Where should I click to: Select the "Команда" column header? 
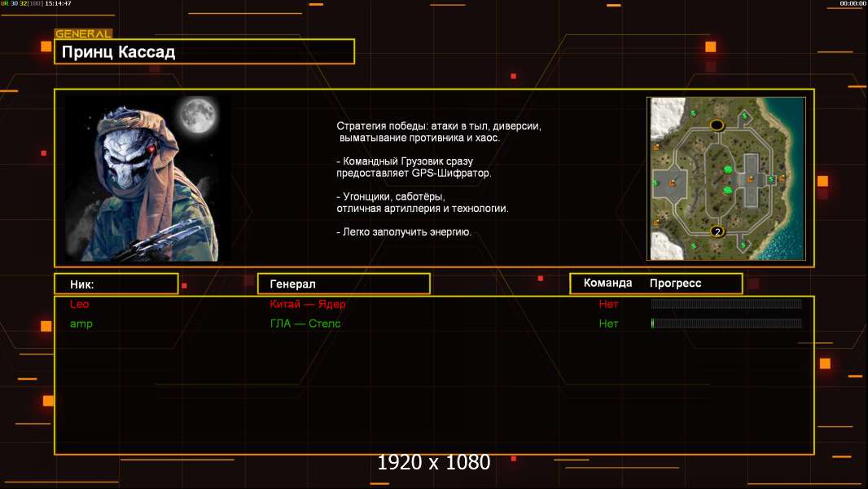(x=607, y=283)
